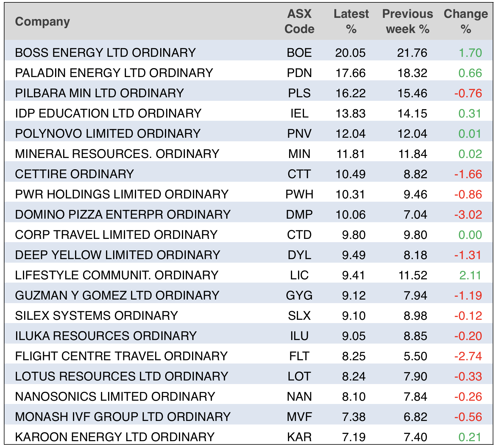Image resolution: width=496 pixels, height=448 pixels.
Task: Click Flight Centre's 5.50 previous week value
Action: (x=415, y=356)
